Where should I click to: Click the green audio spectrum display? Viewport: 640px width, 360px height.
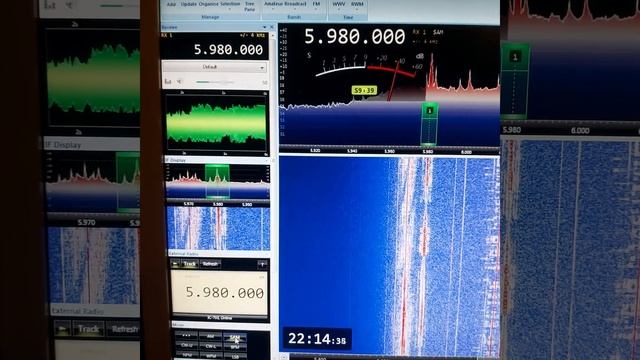216,123
